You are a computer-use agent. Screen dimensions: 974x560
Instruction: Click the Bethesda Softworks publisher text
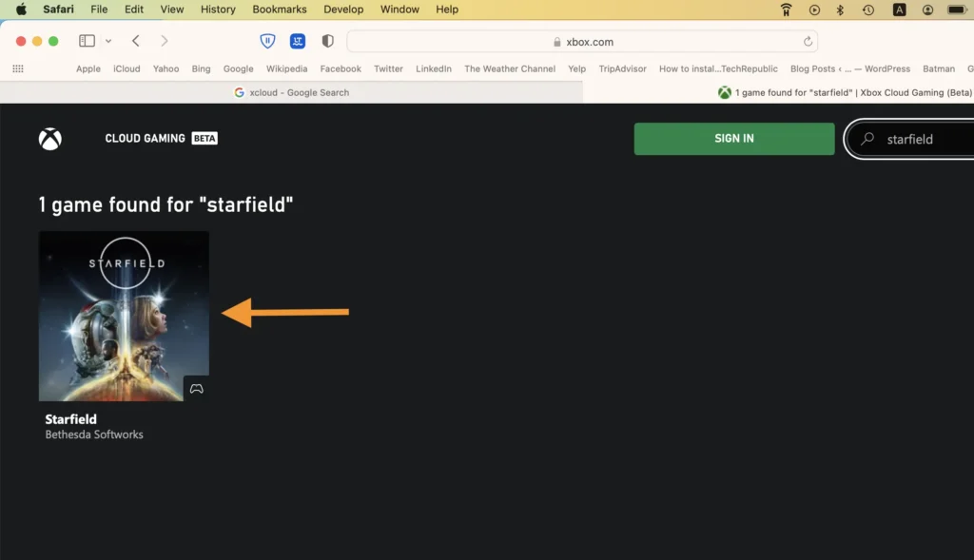click(x=94, y=434)
